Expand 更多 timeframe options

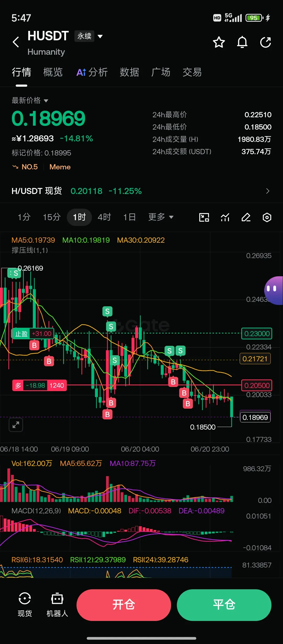161,217
